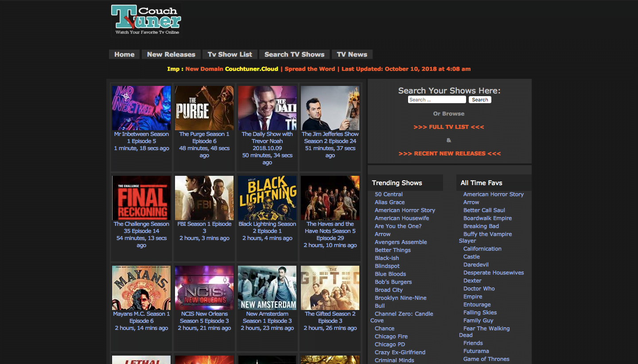Open Blue Bloods trending link
Viewport: 638px width, 364px height.
390,274
